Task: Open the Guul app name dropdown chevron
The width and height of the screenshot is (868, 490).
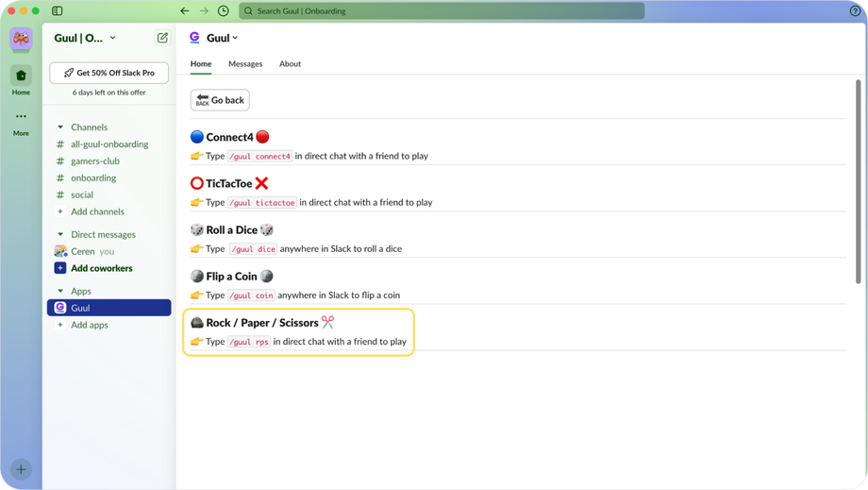Action: 235,38
